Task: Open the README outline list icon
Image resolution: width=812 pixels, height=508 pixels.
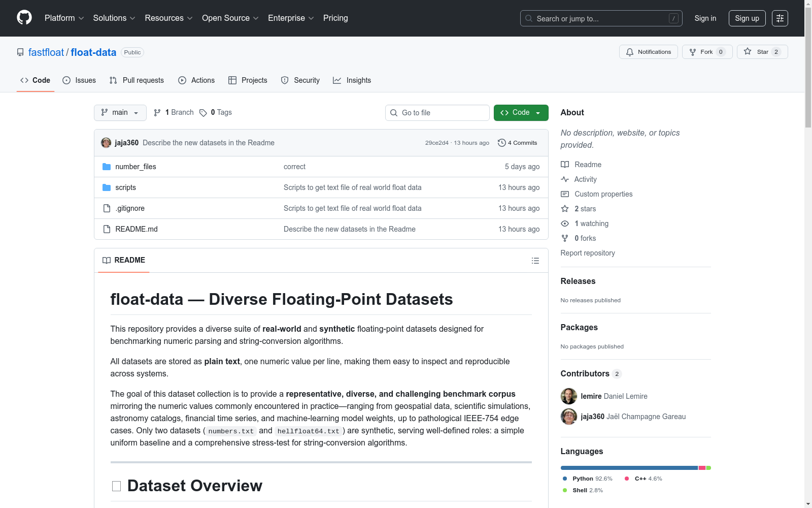Action: (x=535, y=261)
